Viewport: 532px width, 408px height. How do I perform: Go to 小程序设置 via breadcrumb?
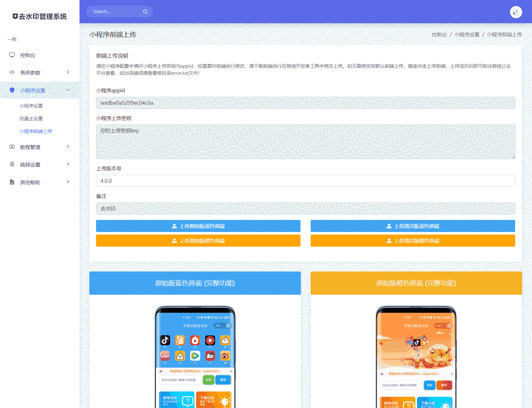point(467,35)
